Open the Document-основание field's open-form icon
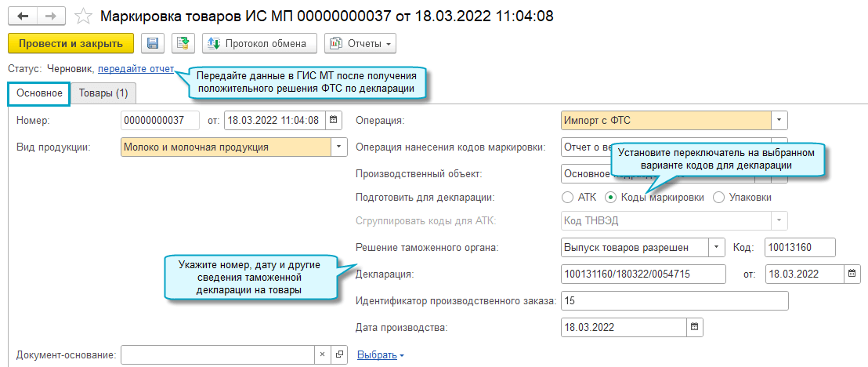The image size is (868, 367). pos(339,355)
